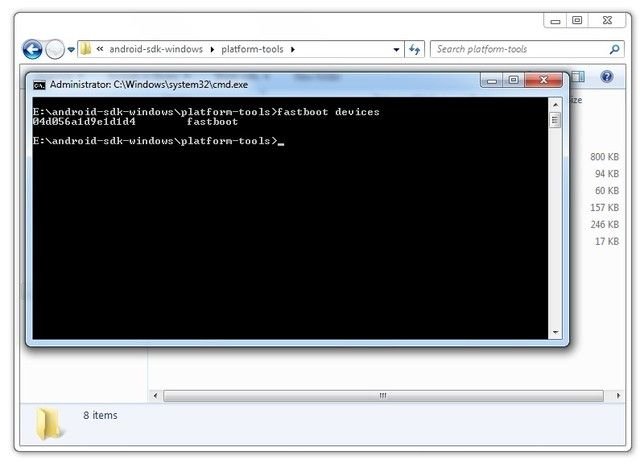640x468 pixels.
Task: Click the folder icon in details pane
Action: click(49, 424)
